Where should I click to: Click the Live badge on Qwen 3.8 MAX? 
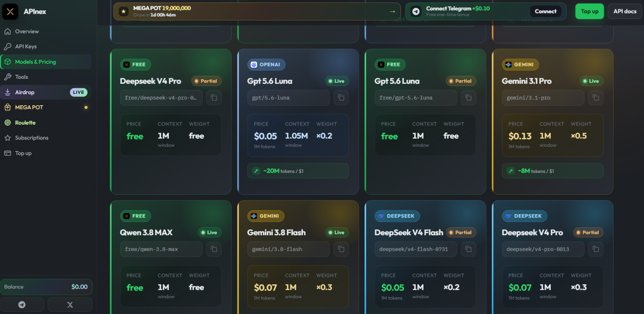[210, 232]
